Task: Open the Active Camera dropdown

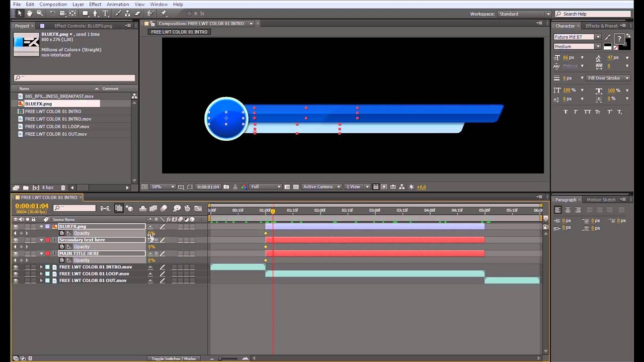Action: 321,187
